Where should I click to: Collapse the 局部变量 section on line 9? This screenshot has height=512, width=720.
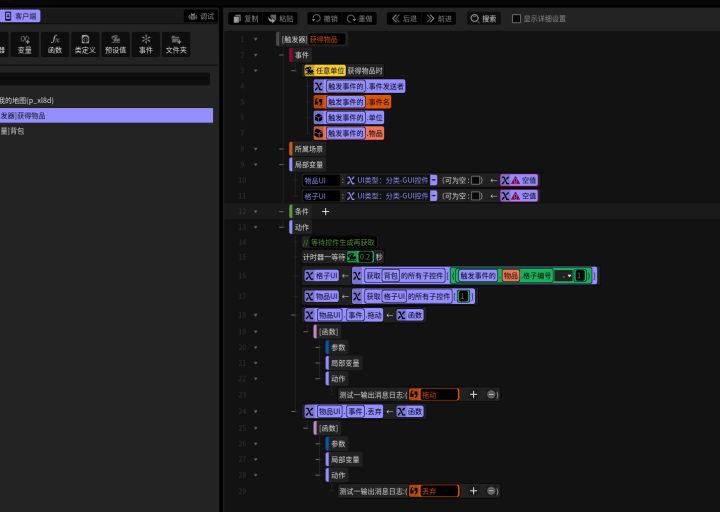click(x=281, y=164)
